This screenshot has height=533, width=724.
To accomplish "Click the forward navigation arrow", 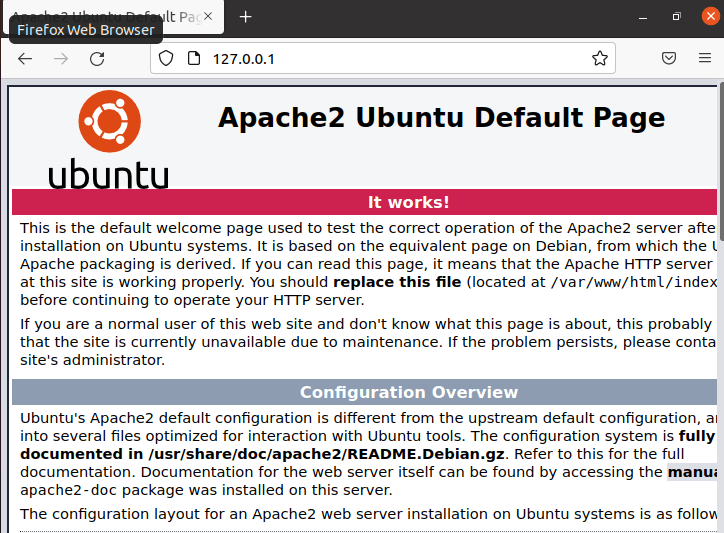I will click(61, 59).
